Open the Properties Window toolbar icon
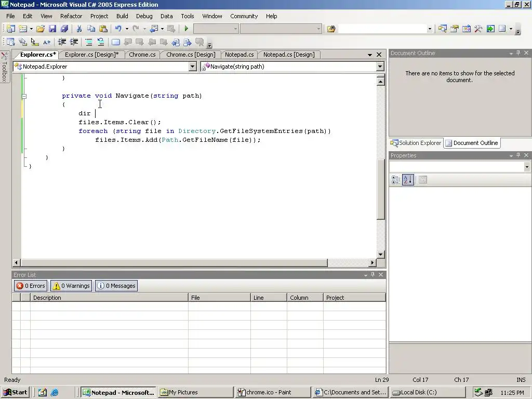This screenshot has height=399, width=532. [454, 29]
